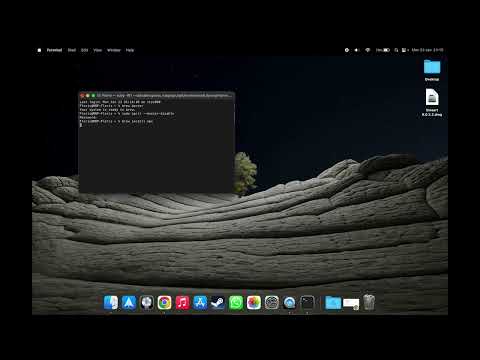Click the "Password:" line in Terminal
Viewport: 480px width, 360px height.
tap(88, 117)
